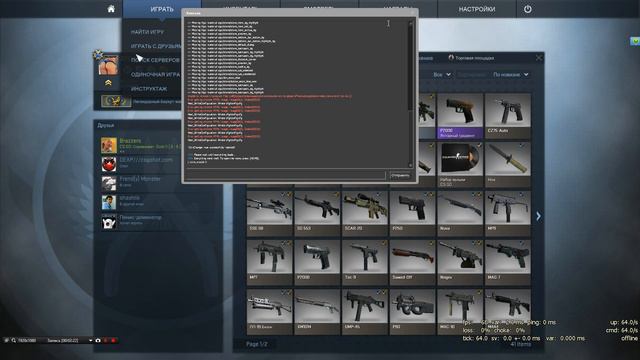This screenshot has width=640, height=360.
Task: Click the rank badge under profile
Action: pos(116,101)
